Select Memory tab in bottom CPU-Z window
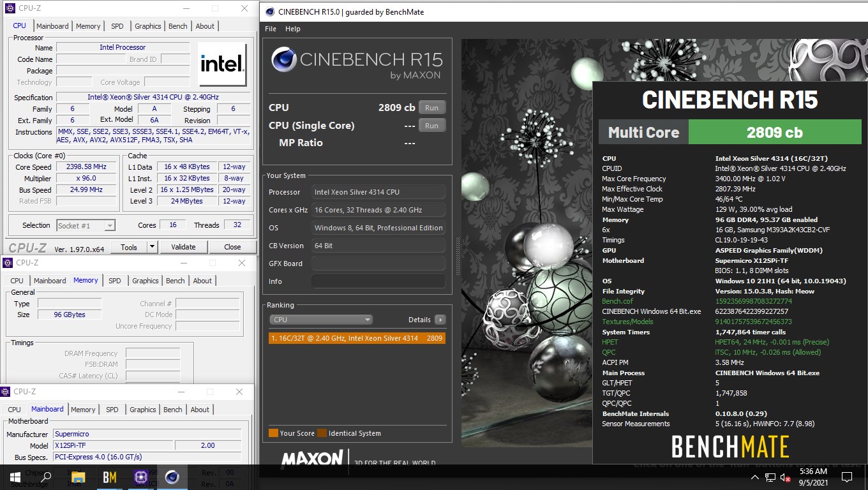Screen dimensions: 868x490 pyautogui.click(x=83, y=410)
